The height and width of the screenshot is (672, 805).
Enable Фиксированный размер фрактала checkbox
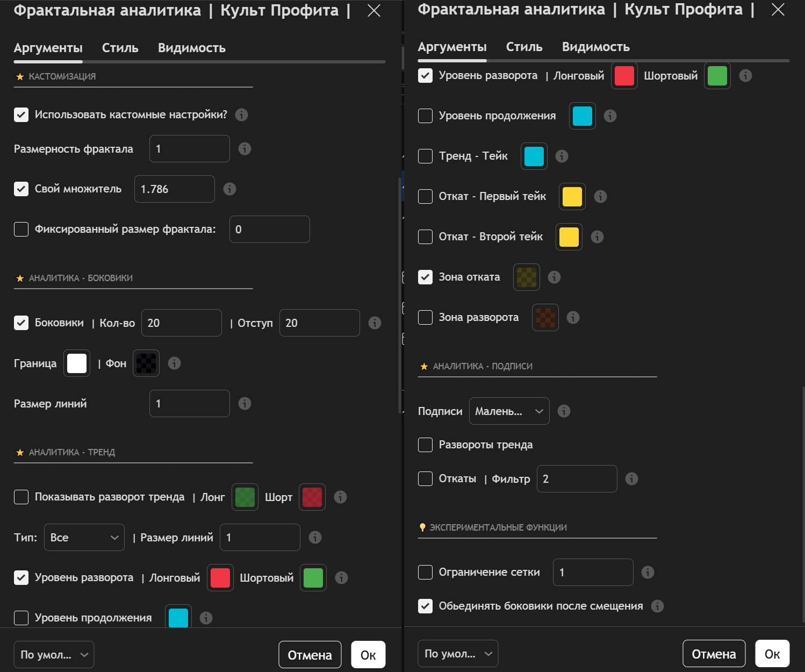(x=21, y=229)
